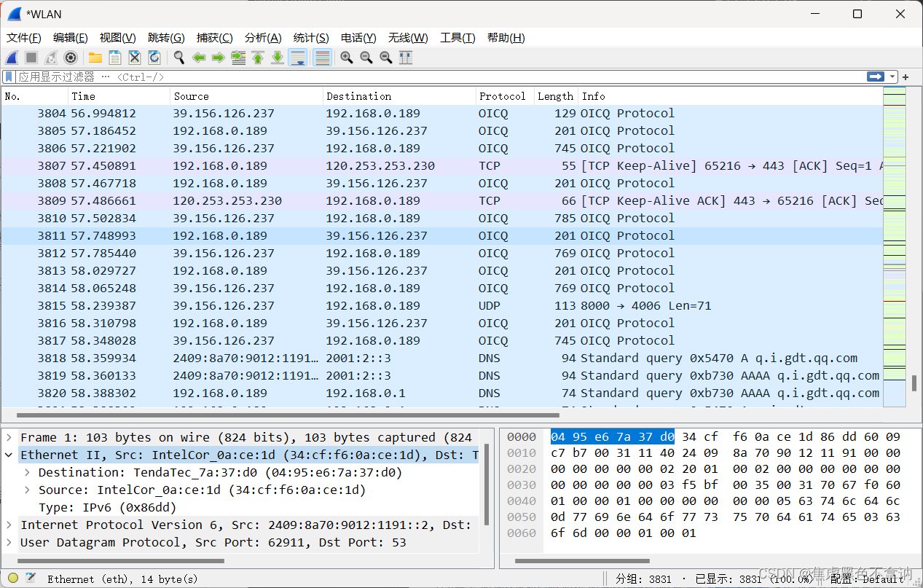The image size is (923, 588).
Task: Open capture options gear icon
Action: (x=71, y=58)
